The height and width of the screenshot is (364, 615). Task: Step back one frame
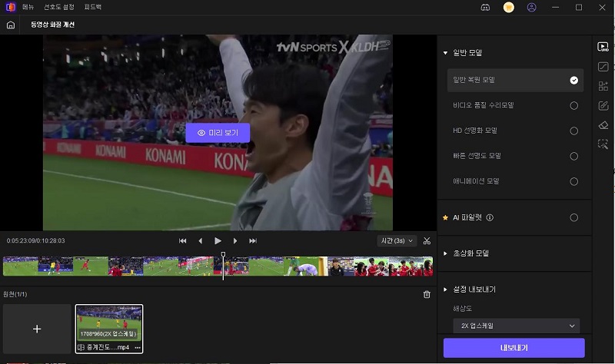201,241
